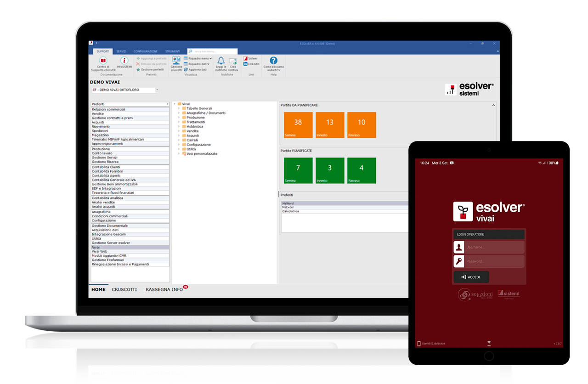Click the Gestione preferiti star icon
Viewport: 588px width, 384px height.
pos(138,69)
